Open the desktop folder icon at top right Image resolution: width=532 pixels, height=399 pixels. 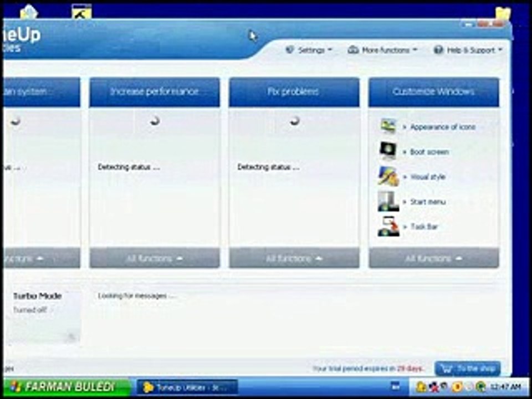pos(503,13)
